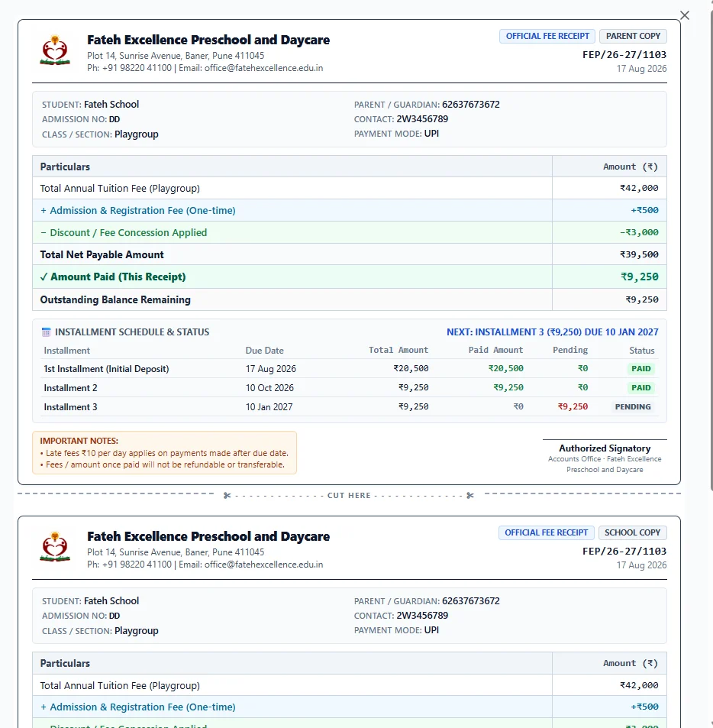Screen dimensions: 713x728
Task: Click receipt number FEP/26-27/1103 on the parent copy
Action: [624, 55]
